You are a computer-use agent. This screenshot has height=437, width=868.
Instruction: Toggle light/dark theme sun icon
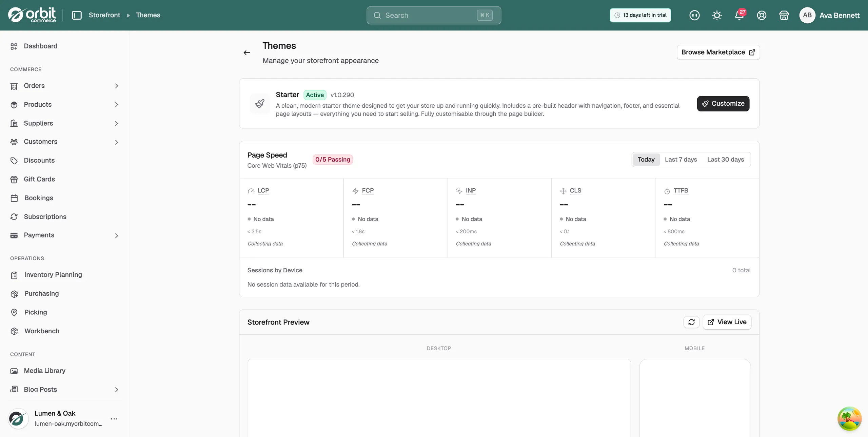tap(717, 15)
